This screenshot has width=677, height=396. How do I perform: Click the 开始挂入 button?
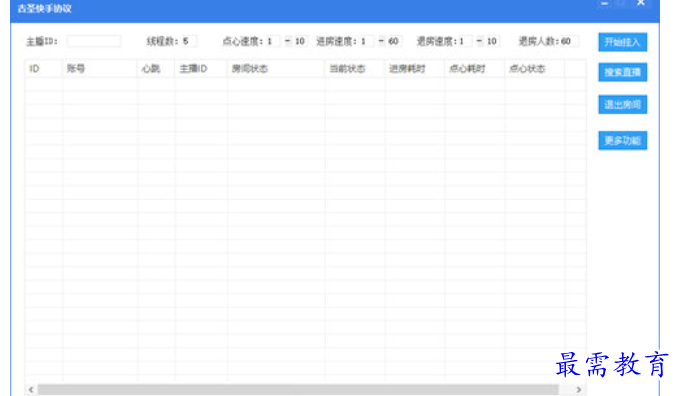pyautogui.click(x=622, y=42)
